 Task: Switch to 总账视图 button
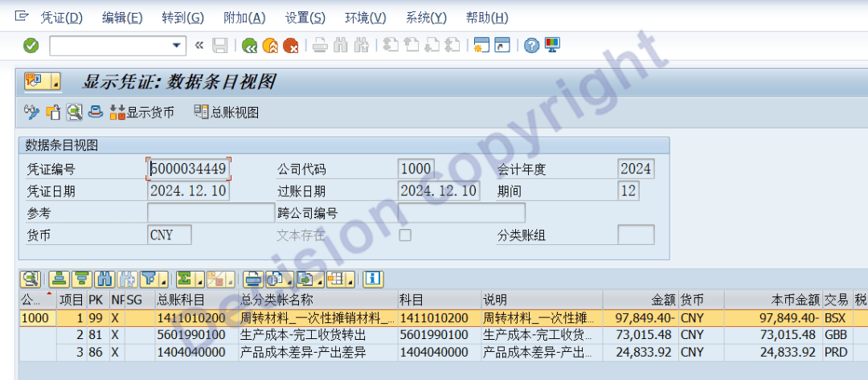pos(227,112)
